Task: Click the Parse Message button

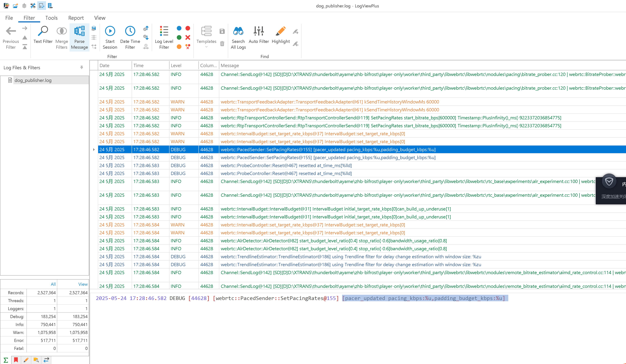Action: point(79,37)
